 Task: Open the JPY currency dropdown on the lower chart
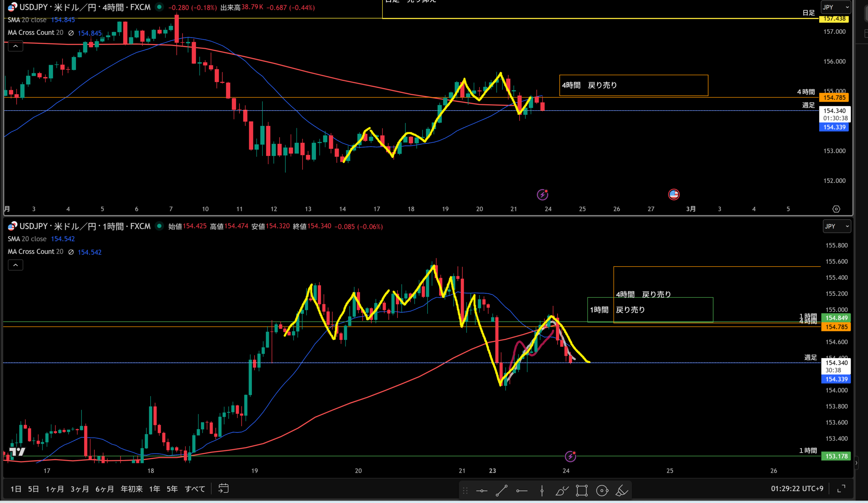click(836, 226)
